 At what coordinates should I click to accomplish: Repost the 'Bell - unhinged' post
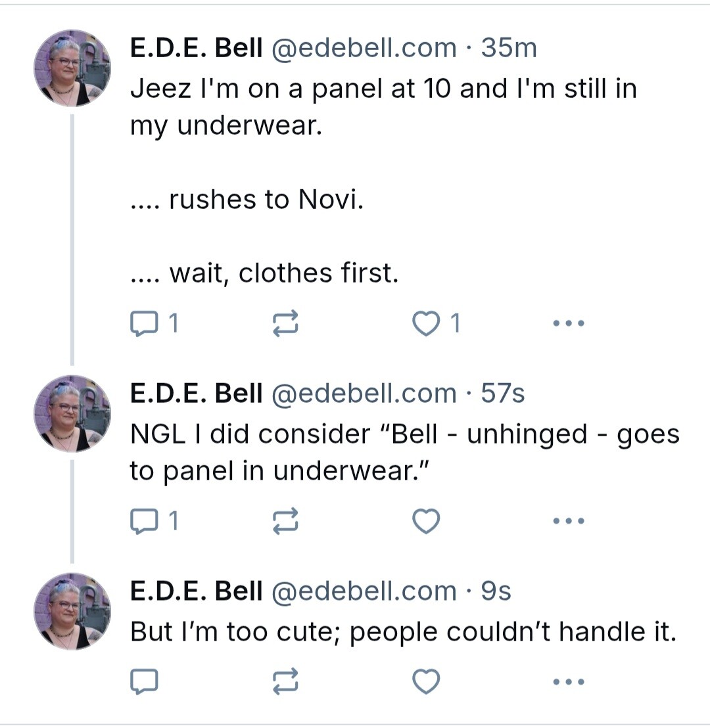click(x=285, y=521)
